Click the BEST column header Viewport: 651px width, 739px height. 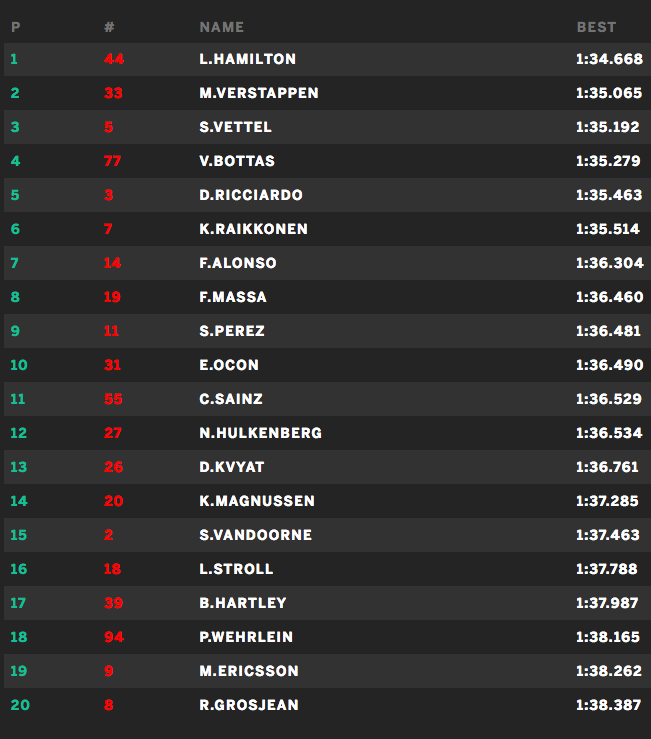pyautogui.click(x=596, y=27)
